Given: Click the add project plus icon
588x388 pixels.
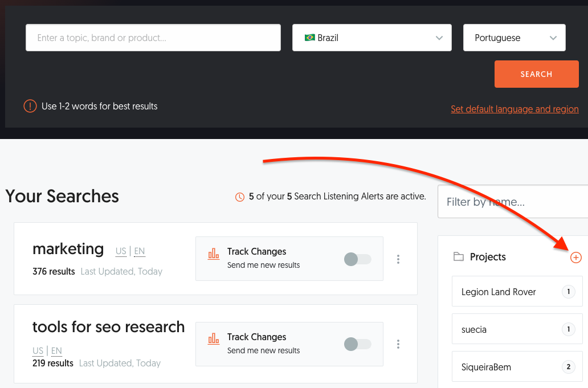Looking at the screenshot, I should 576,258.
